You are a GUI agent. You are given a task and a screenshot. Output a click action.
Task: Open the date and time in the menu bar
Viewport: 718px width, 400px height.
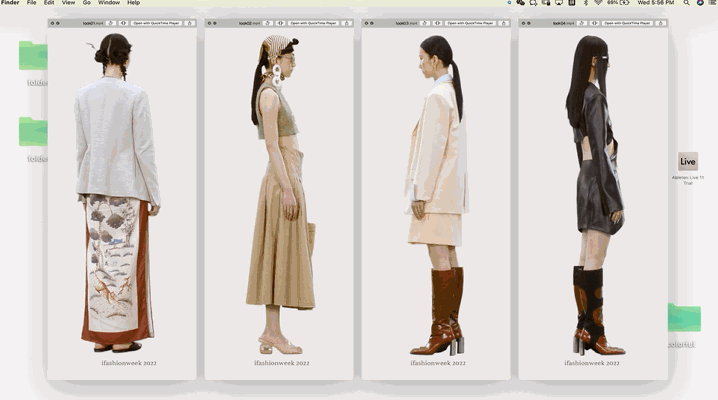point(656,3)
